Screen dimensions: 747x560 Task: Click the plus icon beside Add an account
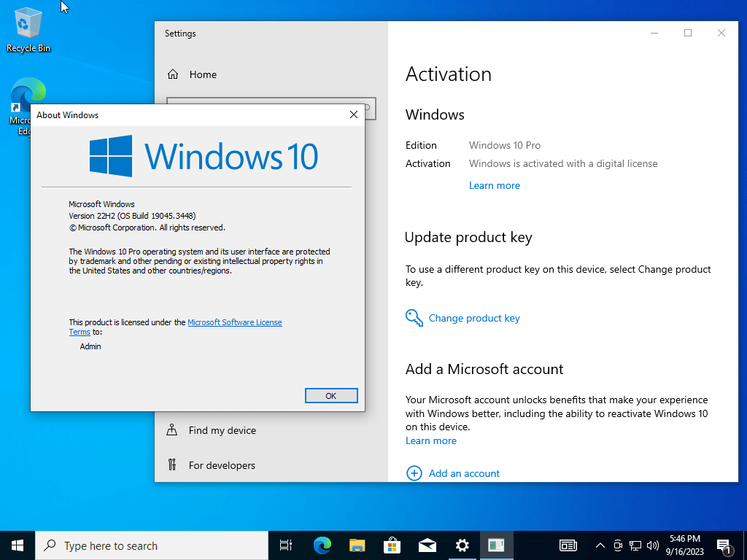pos(414,473)
